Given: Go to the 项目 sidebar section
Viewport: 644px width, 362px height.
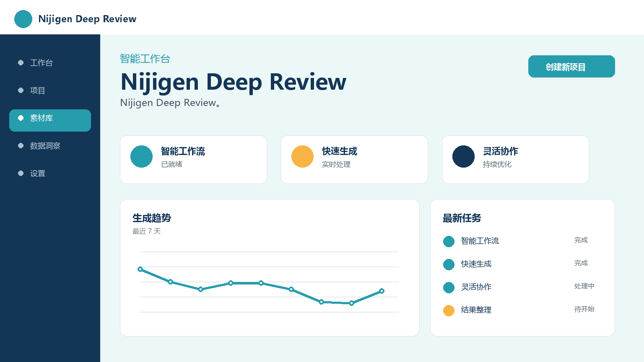Looking at the screenshot, I should [x=50, y=90].
